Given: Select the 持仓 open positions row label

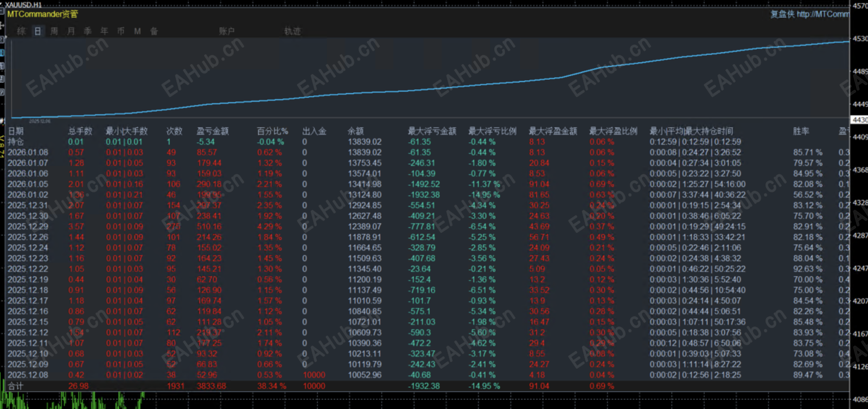Looking at the screenshot, I should pyautogui.click(x=16, y=142).
